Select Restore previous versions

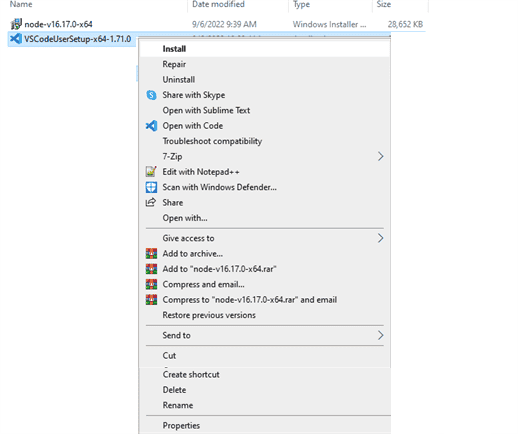tap(265, 315)
